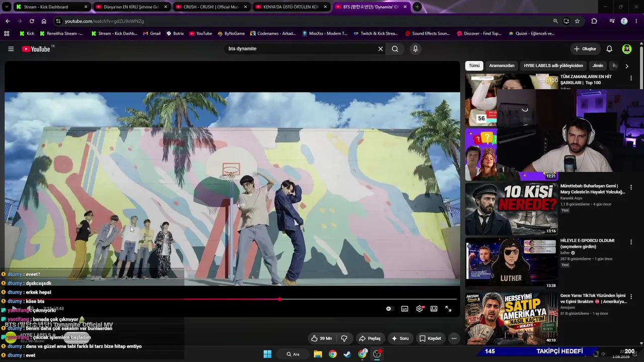Open File Explorer from the taskbar
644x362 pixels.
[318, 354]
